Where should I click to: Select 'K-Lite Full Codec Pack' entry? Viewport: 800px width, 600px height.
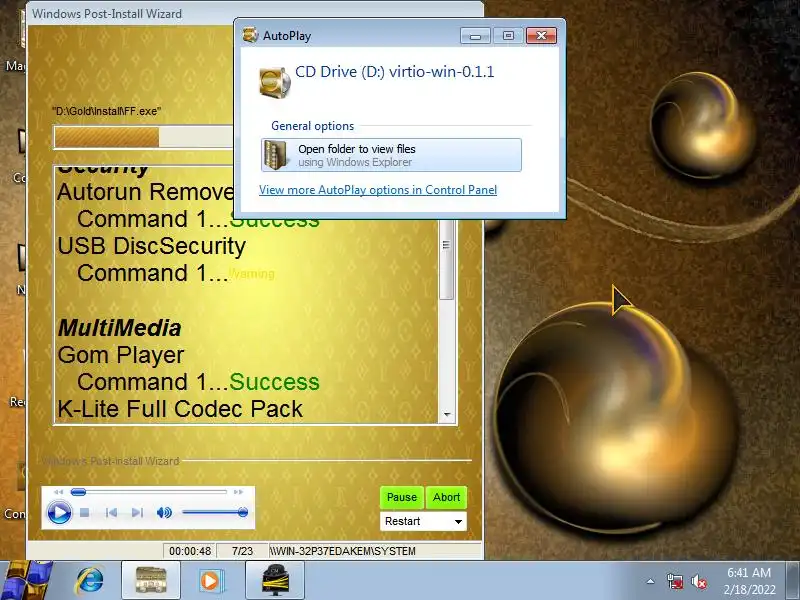(x=180, y=409)
